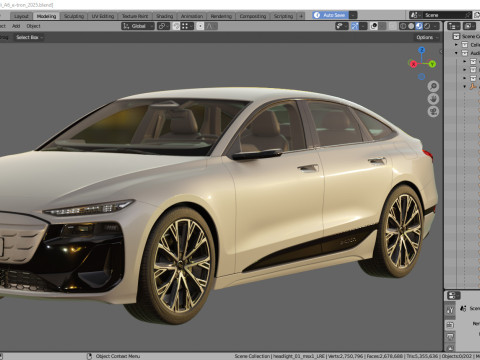Click the green Y axis gizmo handle
Image resolution: width=480 pixels, height=360 pixels.
pos(432,64)
